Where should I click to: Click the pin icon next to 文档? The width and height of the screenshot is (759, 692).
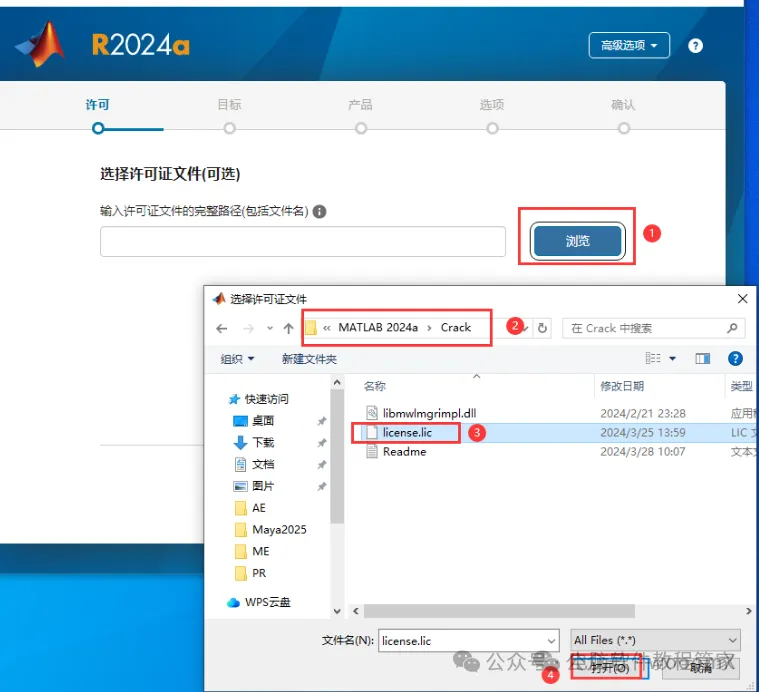[321, 465]
